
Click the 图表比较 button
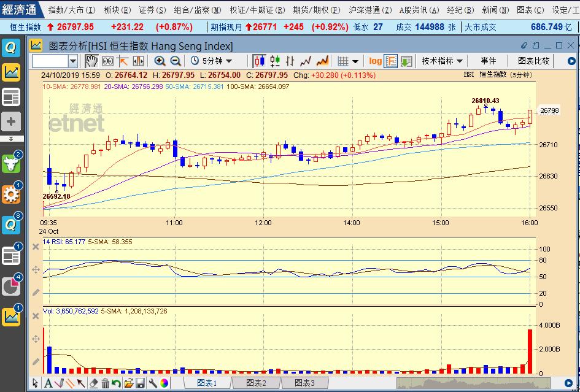point(533,61)
